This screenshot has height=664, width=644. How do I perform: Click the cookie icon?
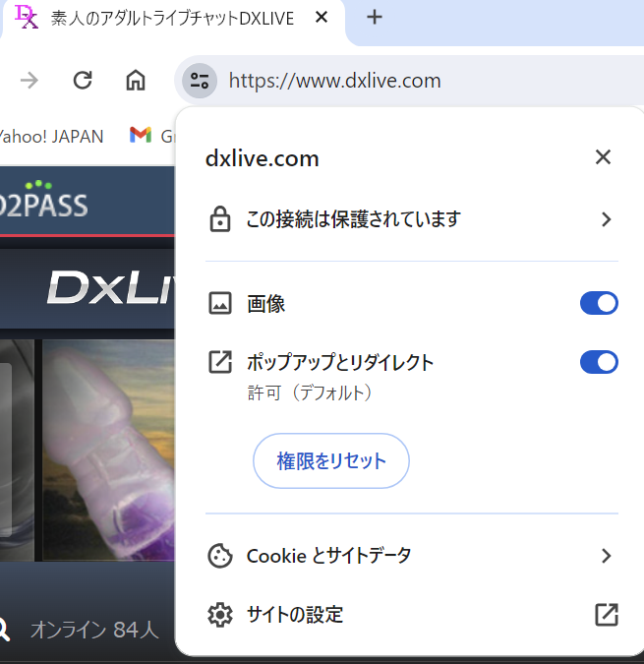pyautogui.click(x=220, y=556)
